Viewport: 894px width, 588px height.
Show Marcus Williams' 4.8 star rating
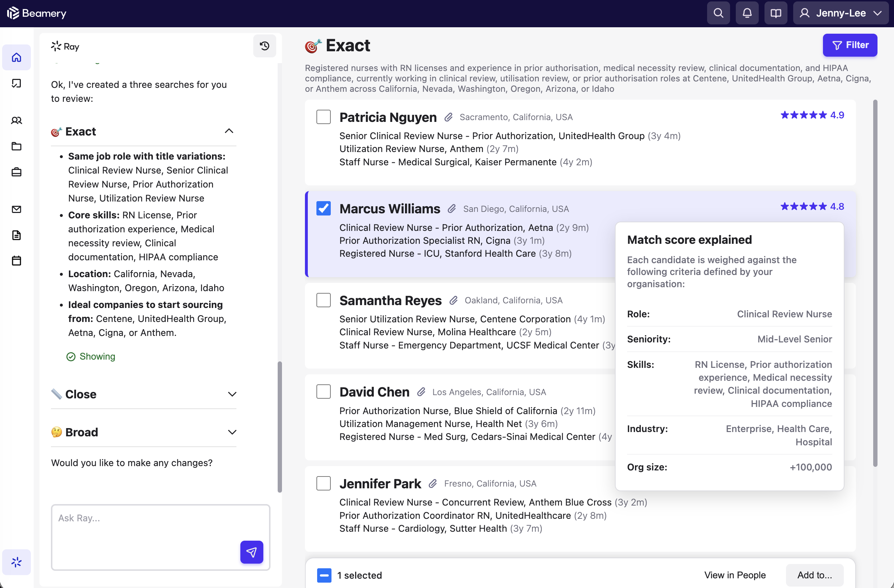(812, 207)
